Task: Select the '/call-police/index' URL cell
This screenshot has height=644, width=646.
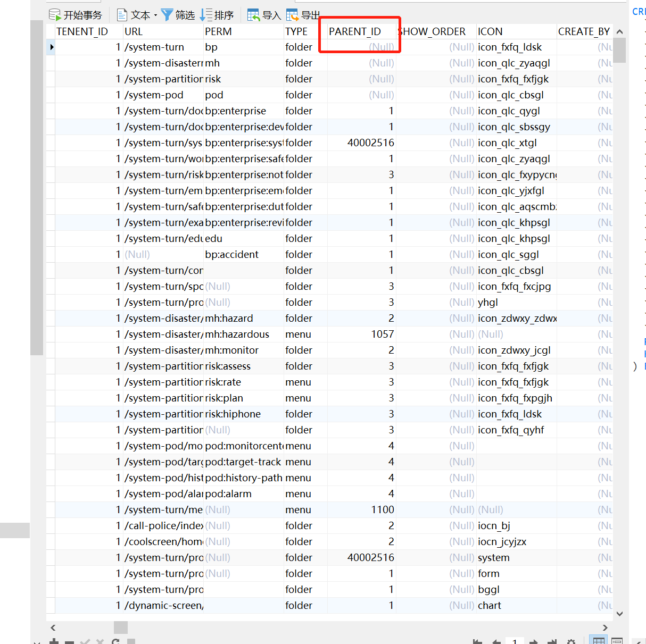Action: 163,525
